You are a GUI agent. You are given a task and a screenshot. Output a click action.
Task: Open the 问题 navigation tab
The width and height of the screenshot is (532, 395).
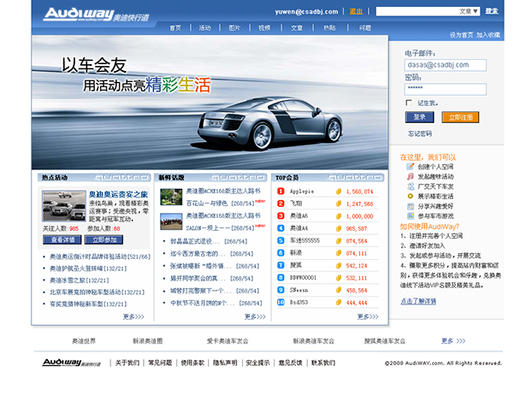tap(365, 28)
